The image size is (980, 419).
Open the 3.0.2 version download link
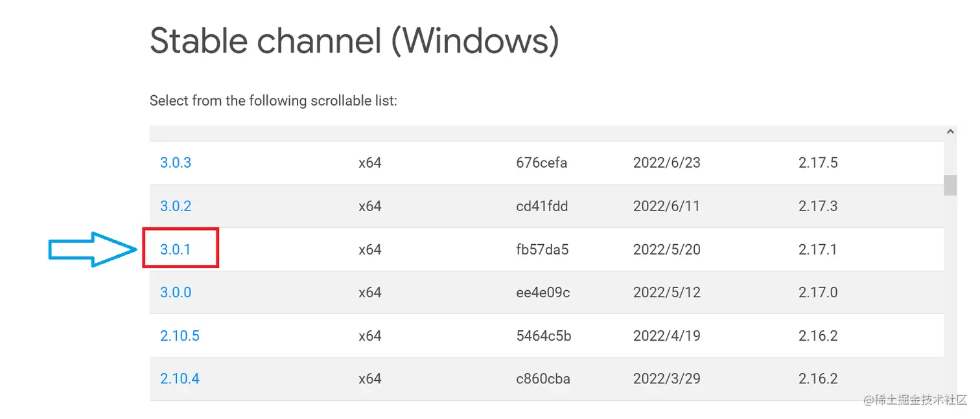[x=176, y=206]
